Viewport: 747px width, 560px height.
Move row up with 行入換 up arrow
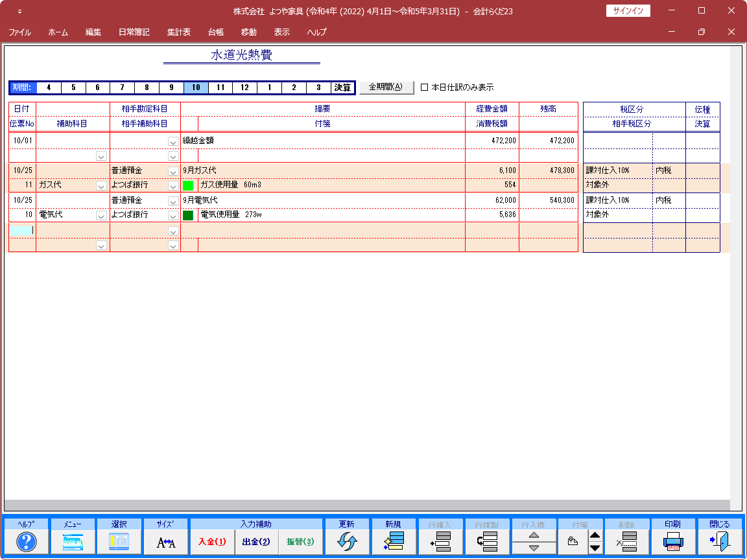(x=534, y=536)
